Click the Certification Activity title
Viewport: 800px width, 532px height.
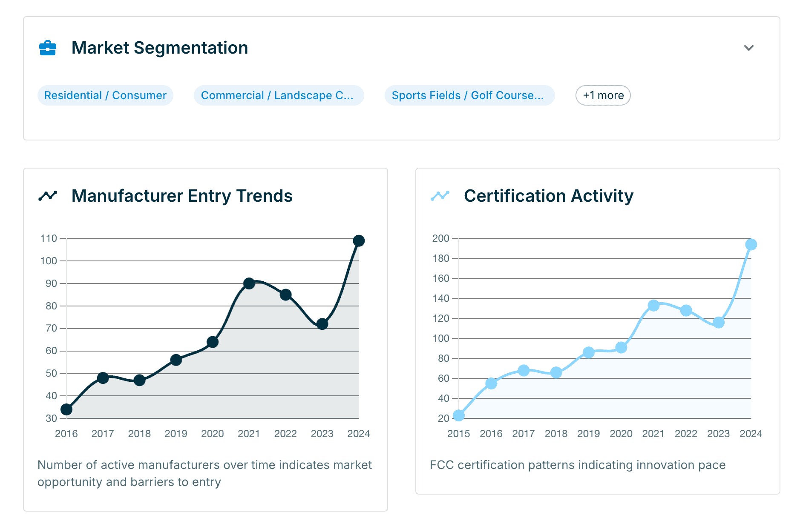point(549,196)
